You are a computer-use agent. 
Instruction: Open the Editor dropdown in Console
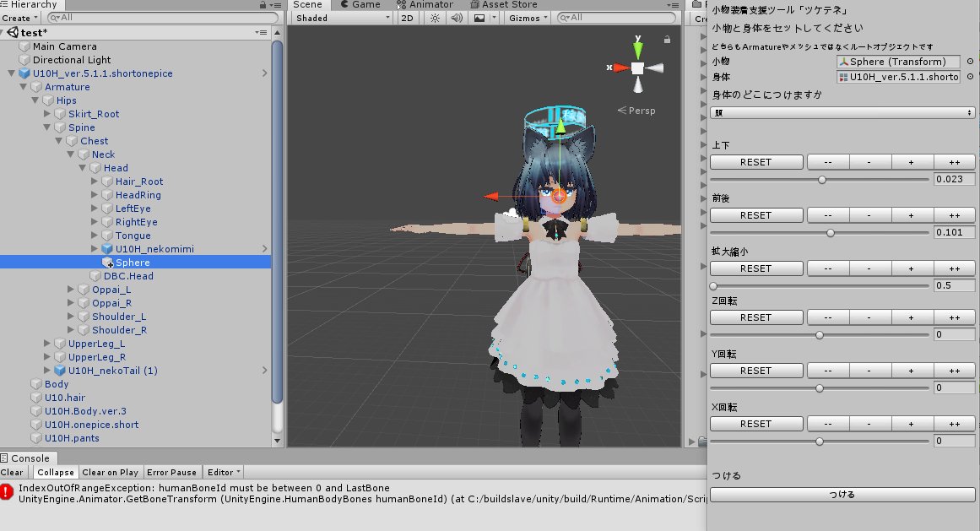224,472
